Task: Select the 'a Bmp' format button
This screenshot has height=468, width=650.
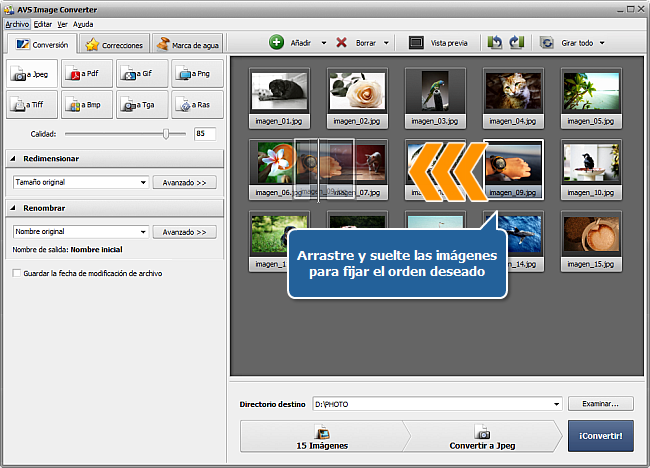Action: pyautogui.click(x=87, y=105)
